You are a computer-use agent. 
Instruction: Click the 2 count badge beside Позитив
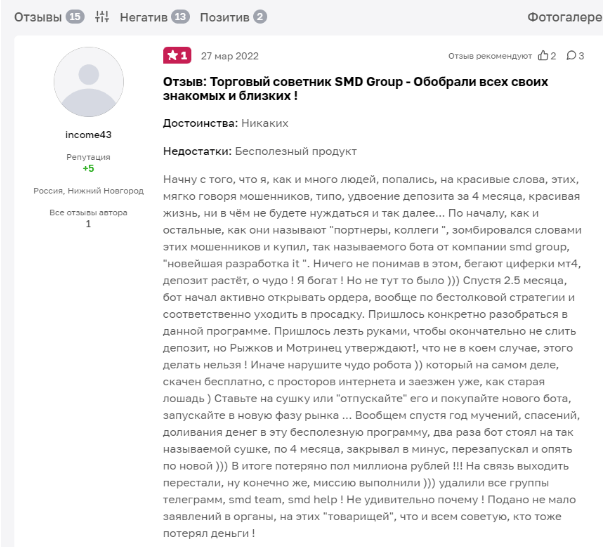point(260,17)
